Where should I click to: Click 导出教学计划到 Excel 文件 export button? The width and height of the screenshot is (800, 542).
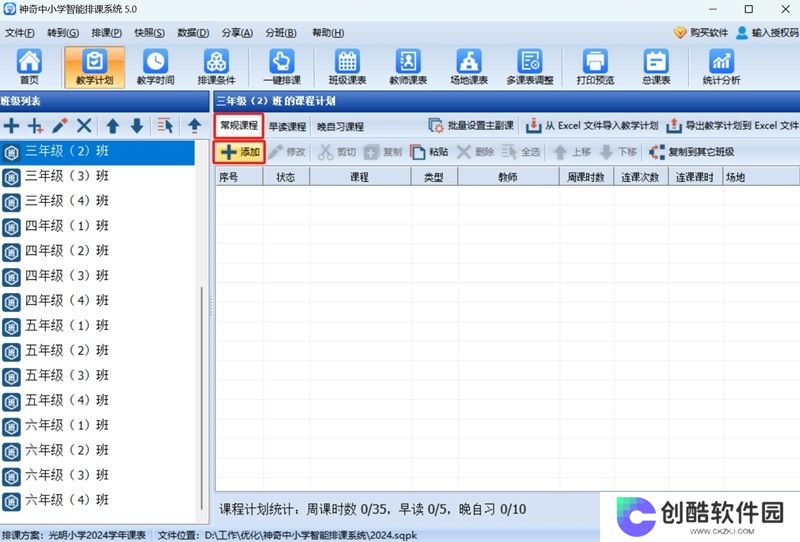coord(733,125)
